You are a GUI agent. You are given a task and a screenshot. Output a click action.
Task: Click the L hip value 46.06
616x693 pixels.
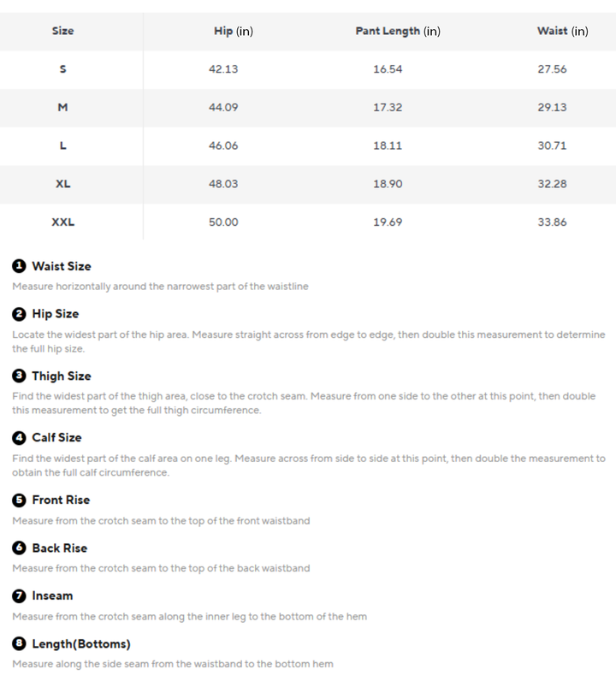[x=223, y=145]
